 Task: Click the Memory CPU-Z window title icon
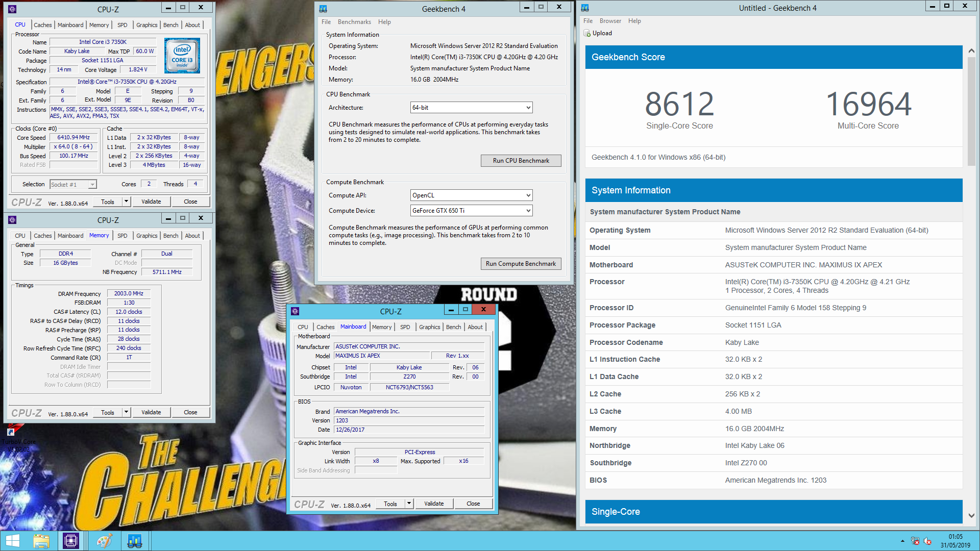pos(12,220)
